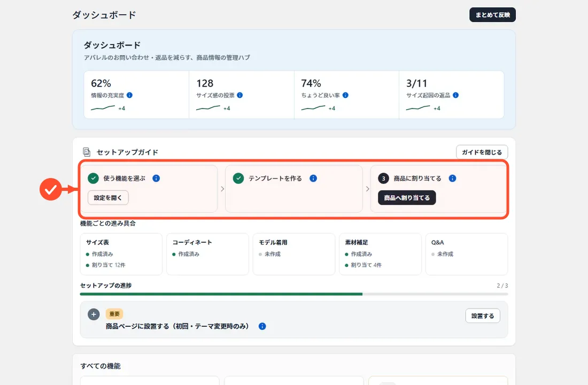
Task: Click the まとめて反映 button
Action: pos(492,14)
